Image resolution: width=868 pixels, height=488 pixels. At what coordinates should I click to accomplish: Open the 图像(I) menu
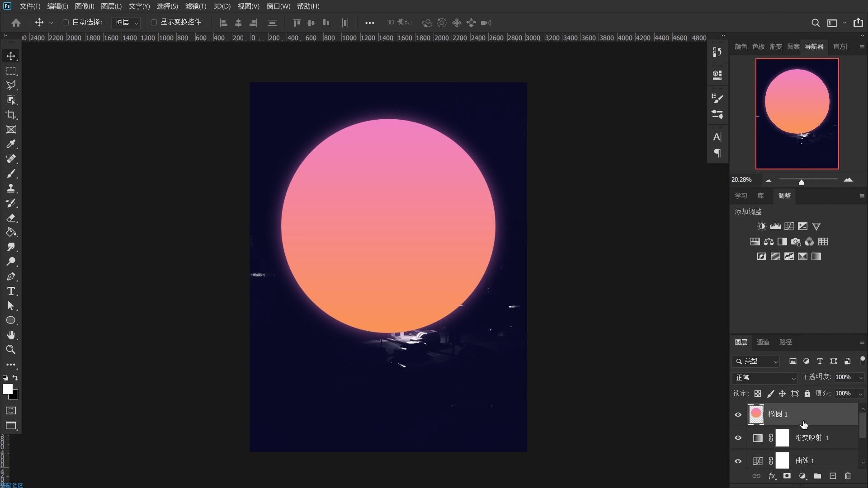click(85, 6)
